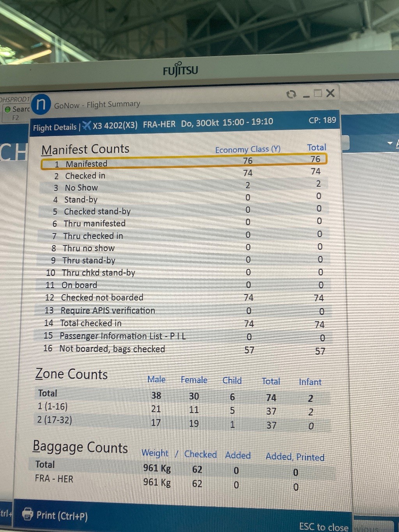Click the ESC to close label
This screenshot has height=532, width=399.
click(323, 527)
